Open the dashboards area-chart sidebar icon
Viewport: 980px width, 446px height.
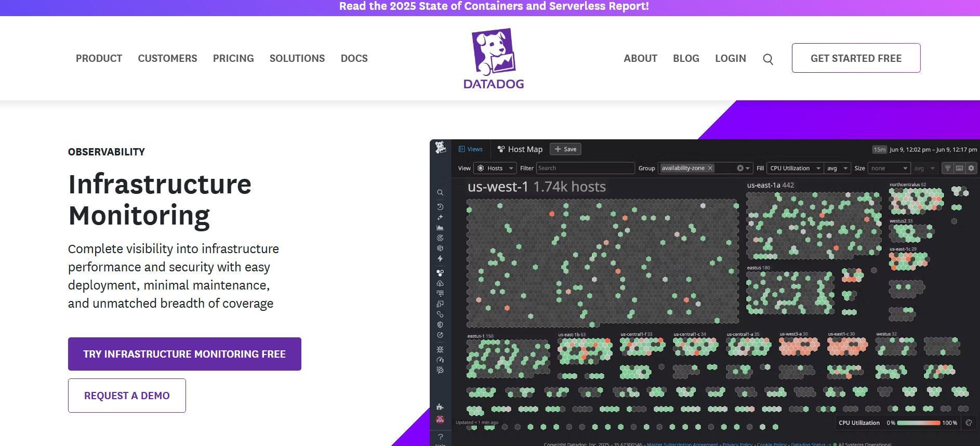click(x=440, y=228)
